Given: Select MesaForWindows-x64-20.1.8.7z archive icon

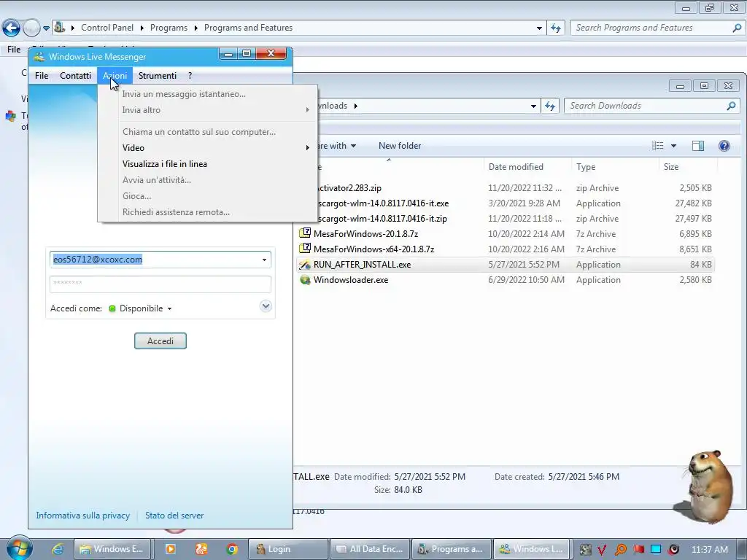Looking at the screenshot, I should [x=305, y=249].
